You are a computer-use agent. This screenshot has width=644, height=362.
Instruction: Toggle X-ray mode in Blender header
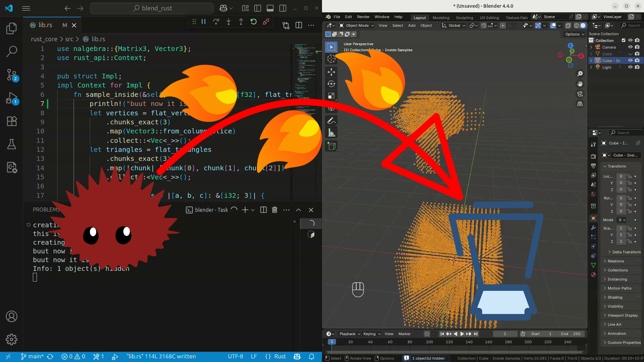[568, 25]
